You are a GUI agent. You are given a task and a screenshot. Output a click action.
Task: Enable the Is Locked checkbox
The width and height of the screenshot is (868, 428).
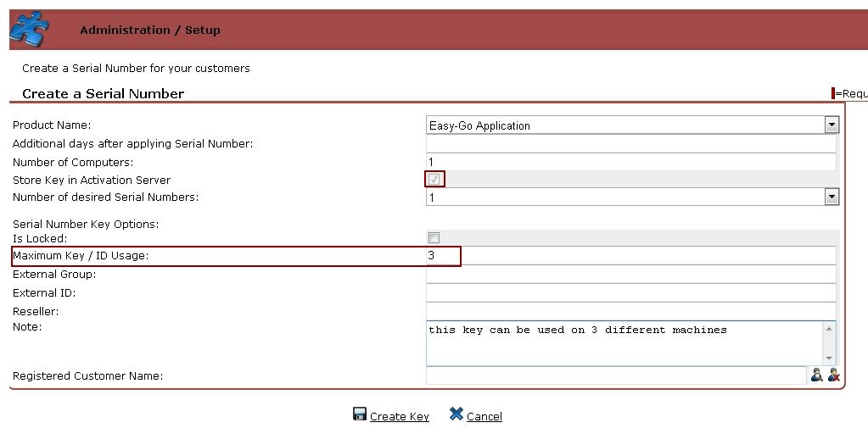point(434,238)
